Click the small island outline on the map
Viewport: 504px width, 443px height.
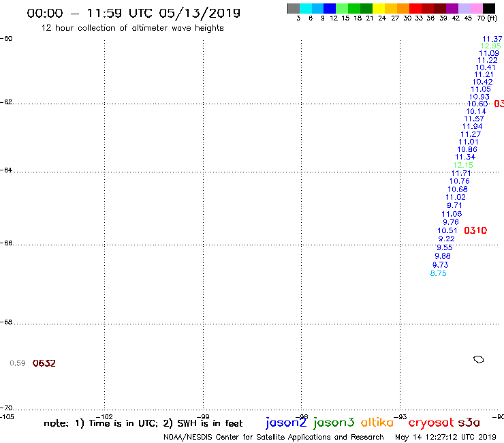click(479, 359)
